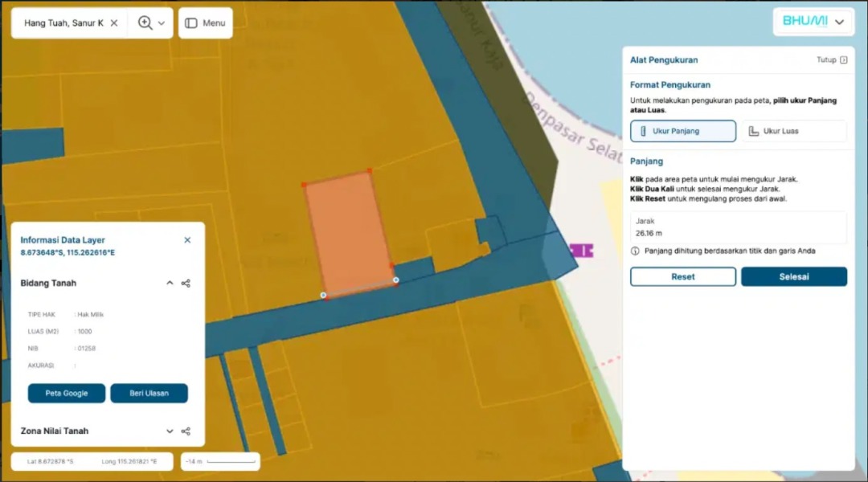868x482 pixels.
Task: Click the info icon below Jarak
Action: (x=635, y=251)
